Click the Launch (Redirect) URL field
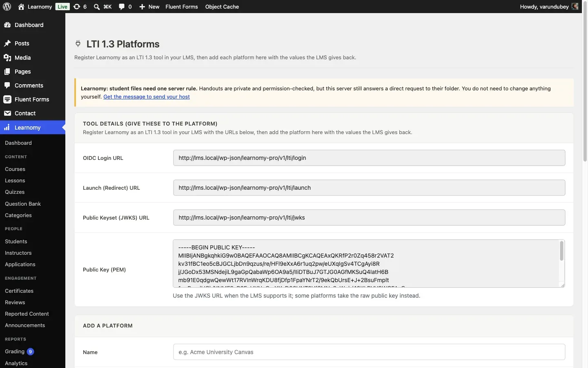588x368 pixels. click(369, 188)
